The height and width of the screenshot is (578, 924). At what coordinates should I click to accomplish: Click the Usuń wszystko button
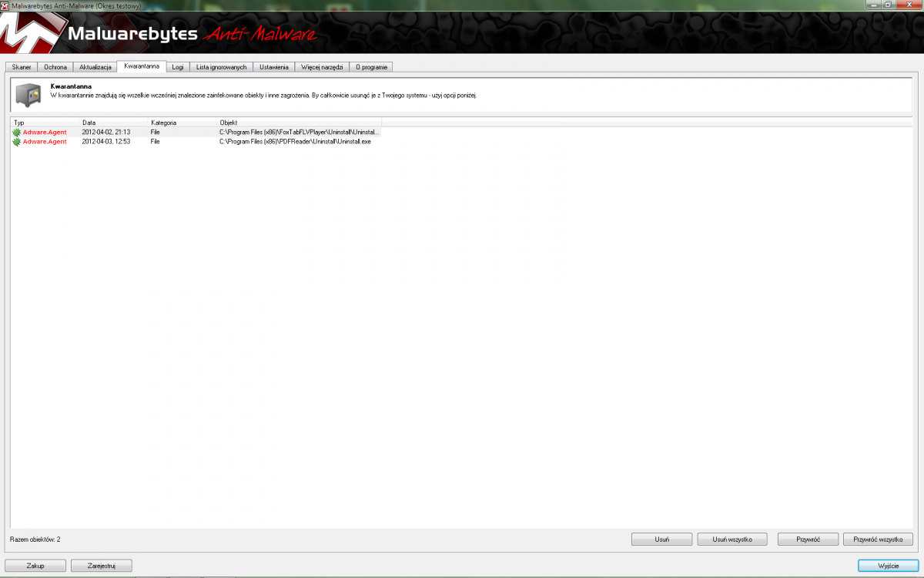(x=732, y=539)
